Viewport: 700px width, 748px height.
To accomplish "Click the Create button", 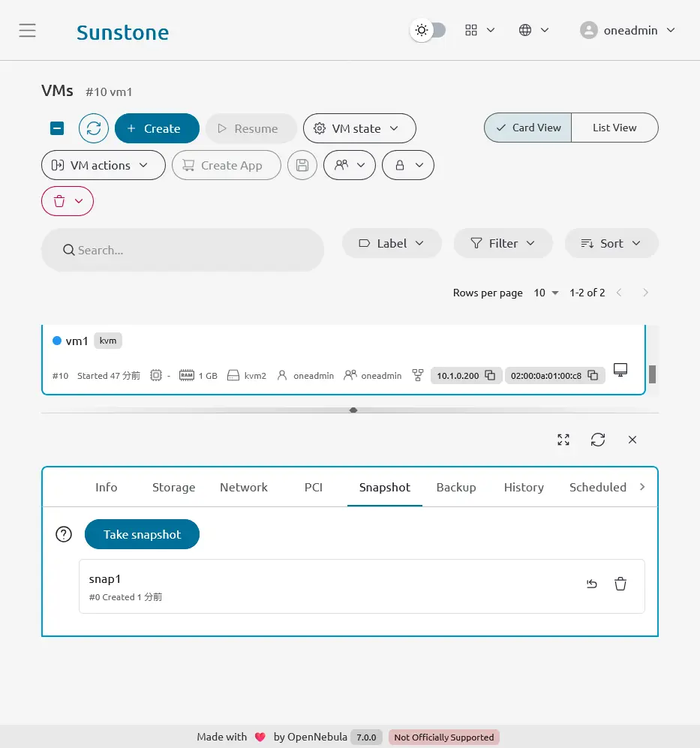I will click(157, 128).
